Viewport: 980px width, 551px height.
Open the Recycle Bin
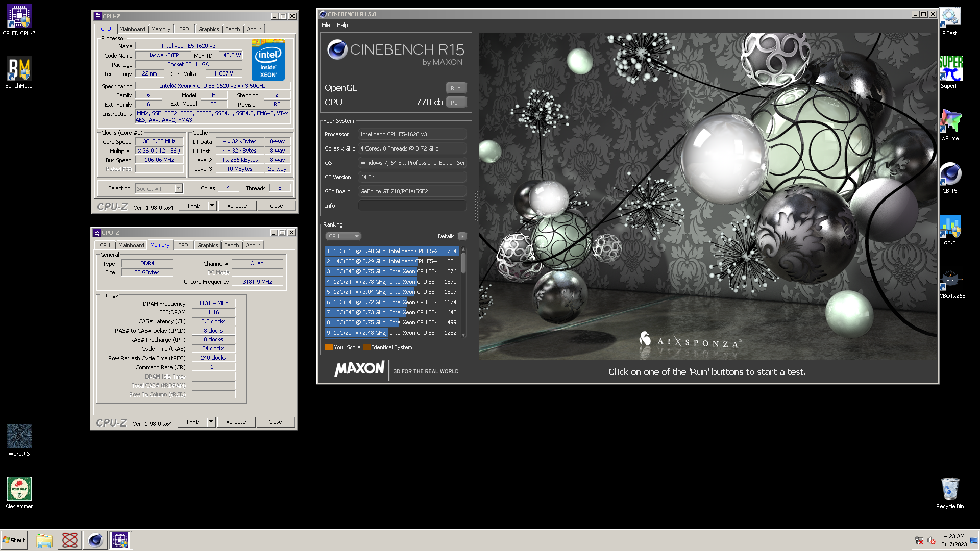tap(950, 493)
